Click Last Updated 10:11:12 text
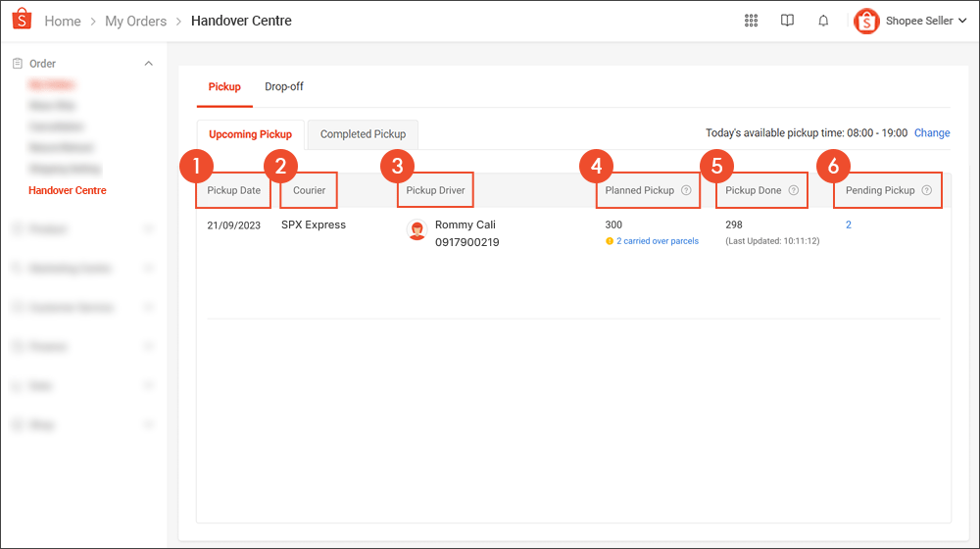This screenshot has width=980, height=549. [x=772, y=241]
